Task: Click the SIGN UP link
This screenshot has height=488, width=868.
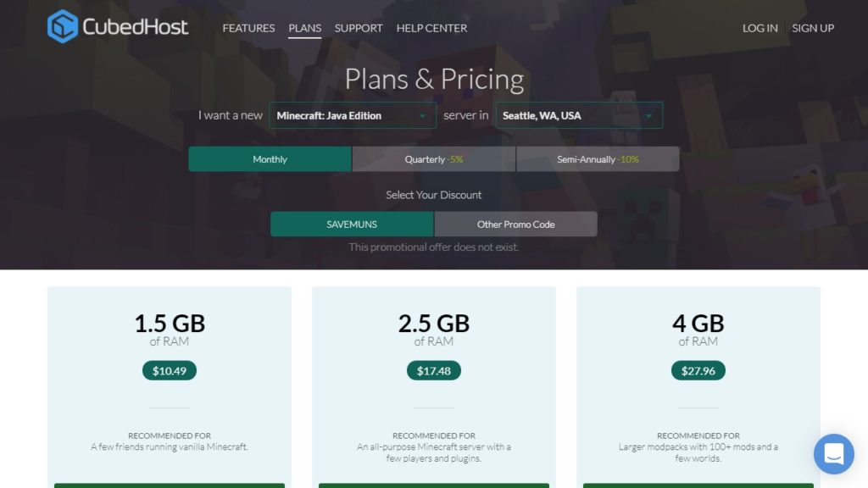Action: 813,28
